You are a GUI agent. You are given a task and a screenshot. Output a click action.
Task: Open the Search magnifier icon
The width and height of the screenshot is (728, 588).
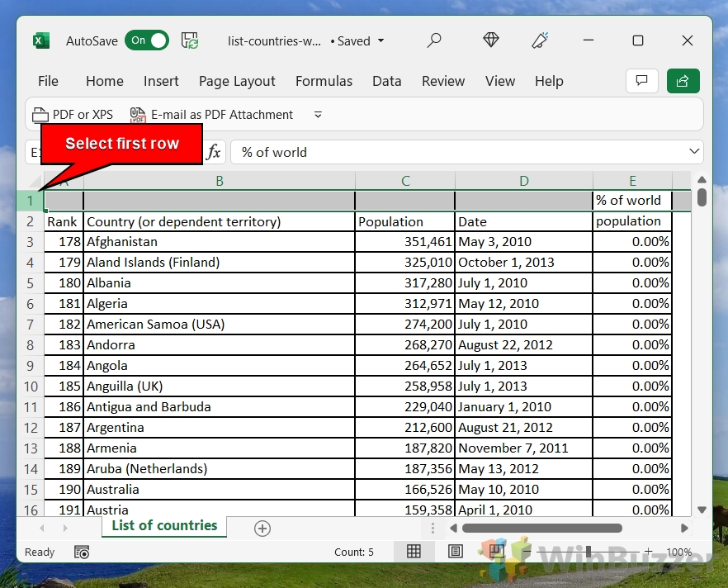pyautogui.click(x=433, y=40)
